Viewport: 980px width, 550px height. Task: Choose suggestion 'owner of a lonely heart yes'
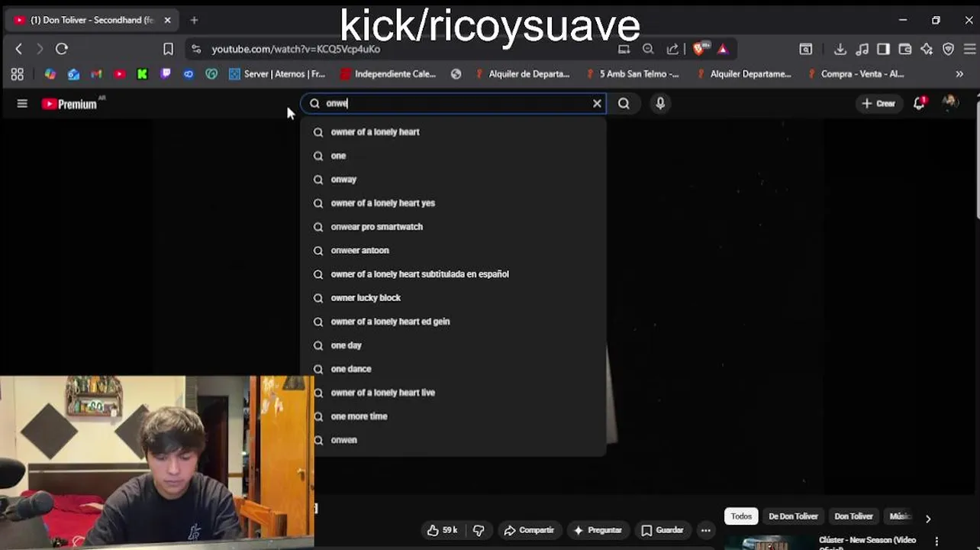tap(453, 203)
